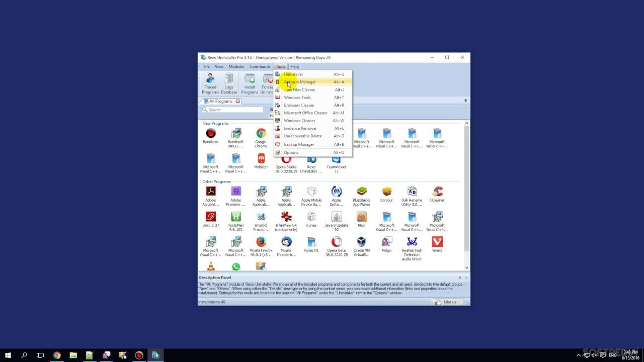The image size is (644, 362).
Task: Expand the tab list dropdown arrow
Action: (465, 101)
